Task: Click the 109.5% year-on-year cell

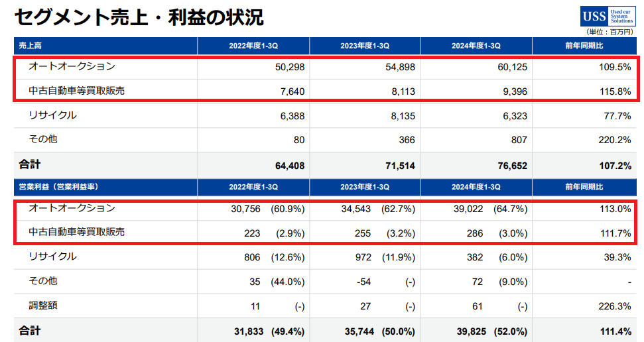Action: (x=615, y=67)
